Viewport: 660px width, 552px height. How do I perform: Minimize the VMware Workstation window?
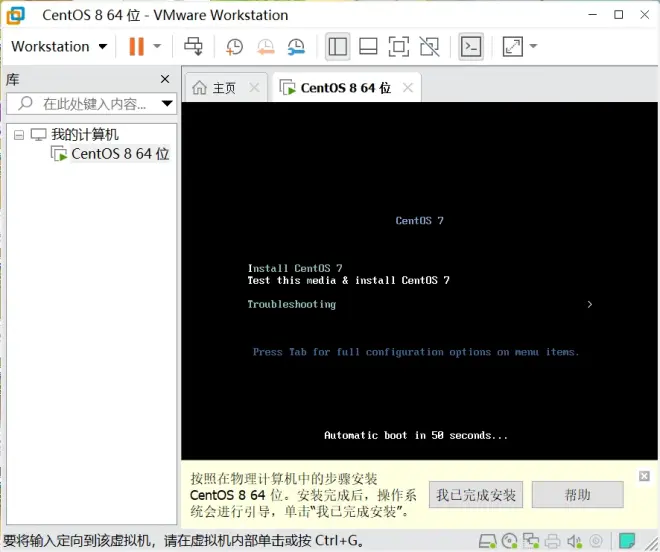click(593, 15)
